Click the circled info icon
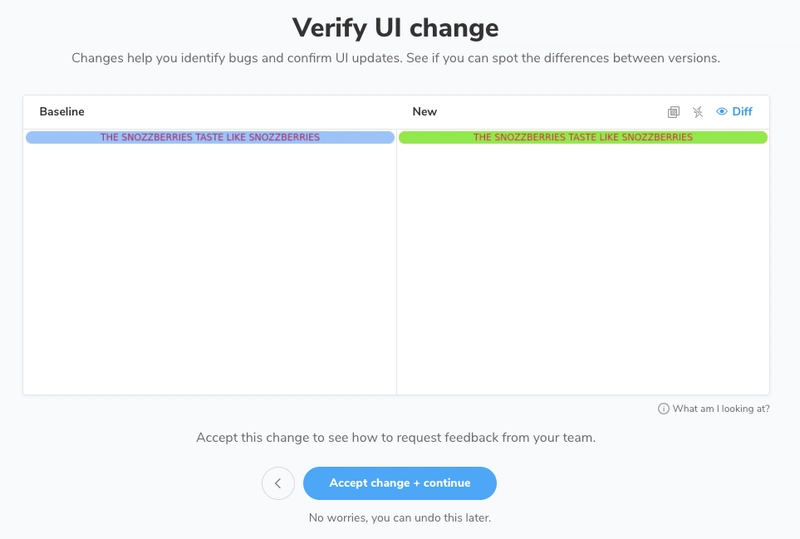Viewport: 800px width, 539px height. tap(663, 409)
